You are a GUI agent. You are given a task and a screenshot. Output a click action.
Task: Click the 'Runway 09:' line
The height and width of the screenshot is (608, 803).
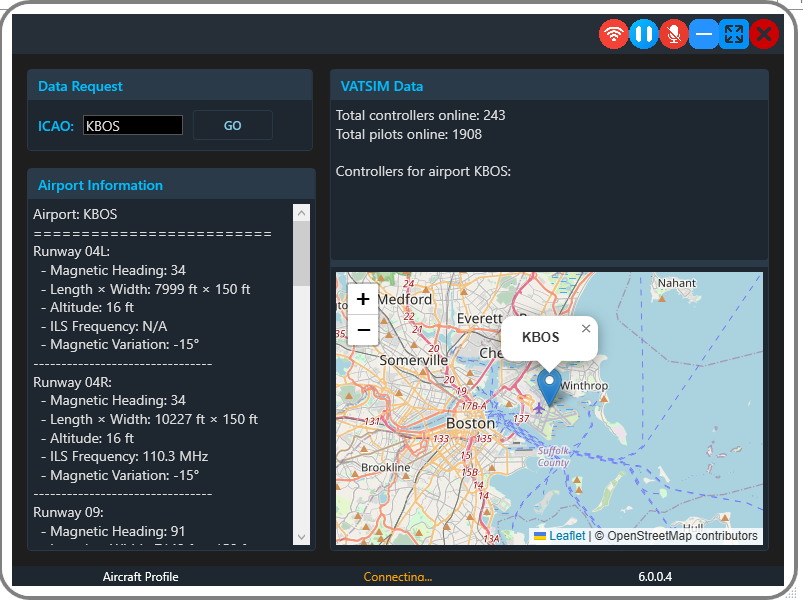coord(68,512)
